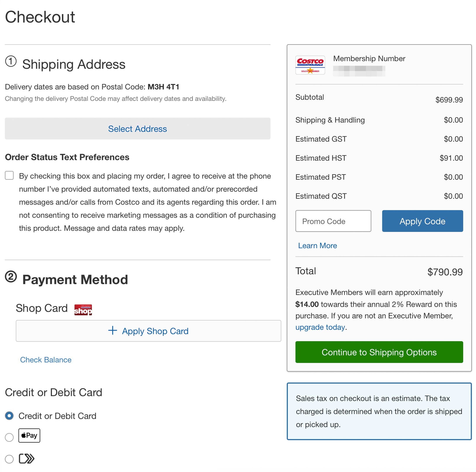Screen dimensions: 476x472
Task: Follow the upgrade today link
Action: pos(320,327)
